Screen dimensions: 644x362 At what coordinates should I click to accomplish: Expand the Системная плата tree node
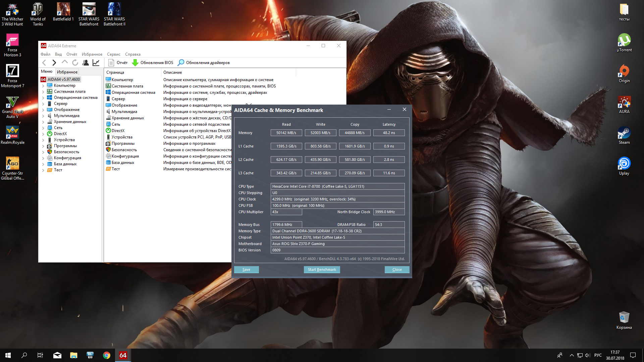click(x=43, y=92)
